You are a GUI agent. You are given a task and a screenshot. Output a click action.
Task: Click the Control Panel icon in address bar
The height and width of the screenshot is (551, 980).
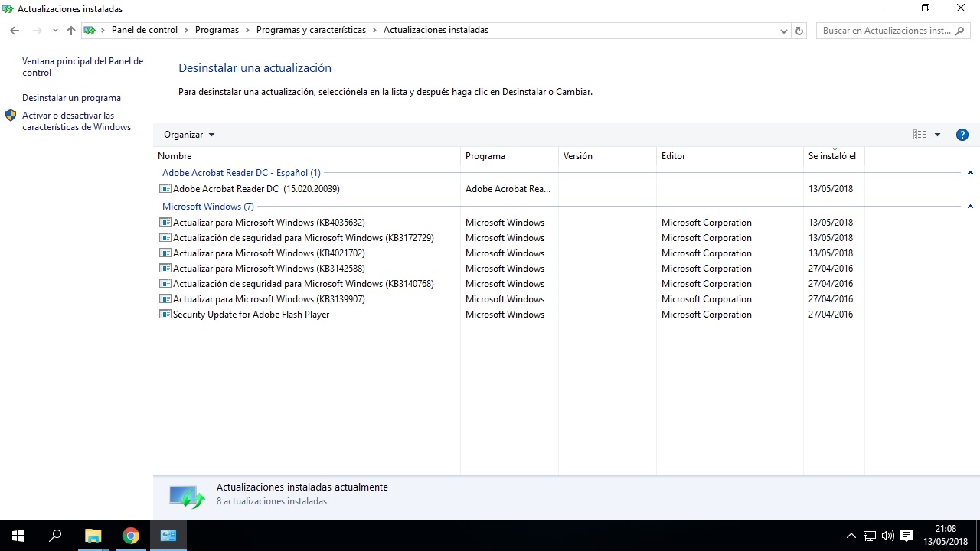90,31
